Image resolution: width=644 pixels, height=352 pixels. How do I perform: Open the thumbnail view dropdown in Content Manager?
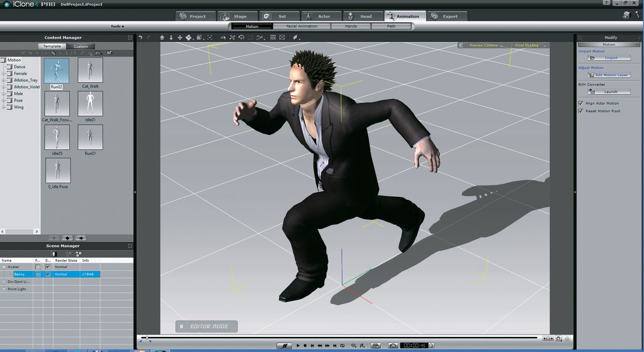click(98, 53)
